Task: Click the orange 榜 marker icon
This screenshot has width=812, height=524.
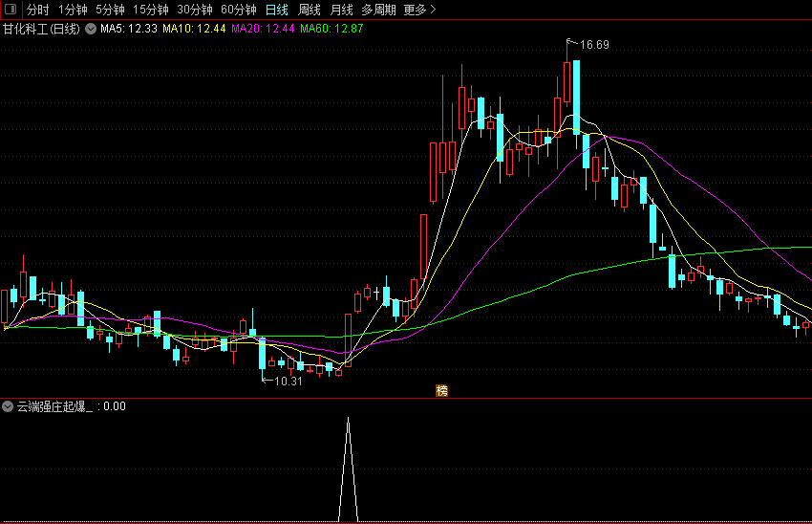Action: [x=441, y=390]
